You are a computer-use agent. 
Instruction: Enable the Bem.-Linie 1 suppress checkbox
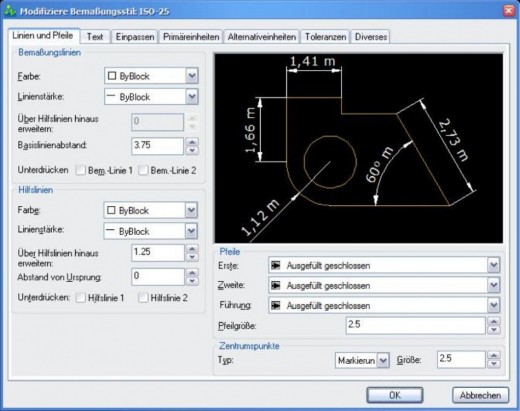[x=80, y=170]
